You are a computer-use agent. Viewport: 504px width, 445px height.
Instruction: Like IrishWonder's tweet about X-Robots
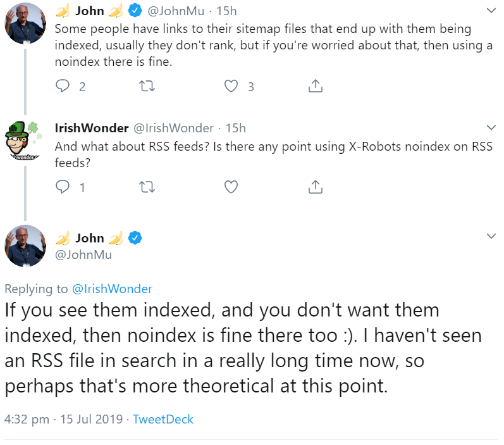231,187
